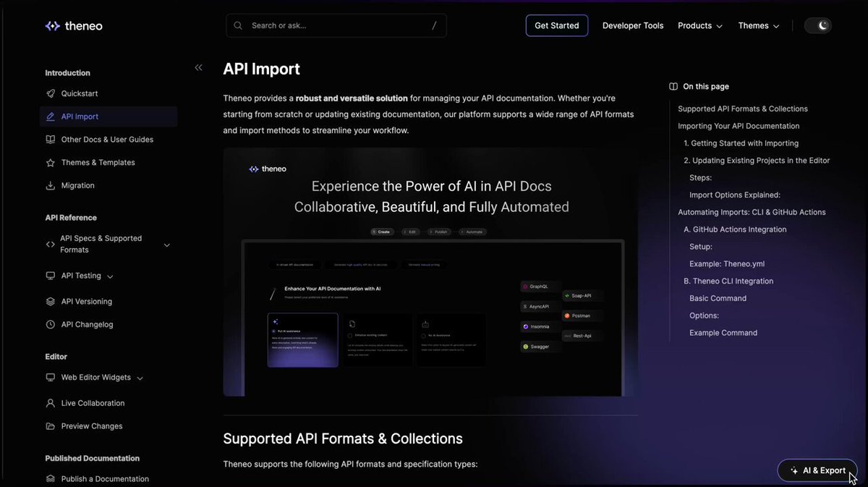This screenshot has width=868, height=487.
Task: Click the API Import pencil icon
Action: pyautogui.click(x=51, y=117)
